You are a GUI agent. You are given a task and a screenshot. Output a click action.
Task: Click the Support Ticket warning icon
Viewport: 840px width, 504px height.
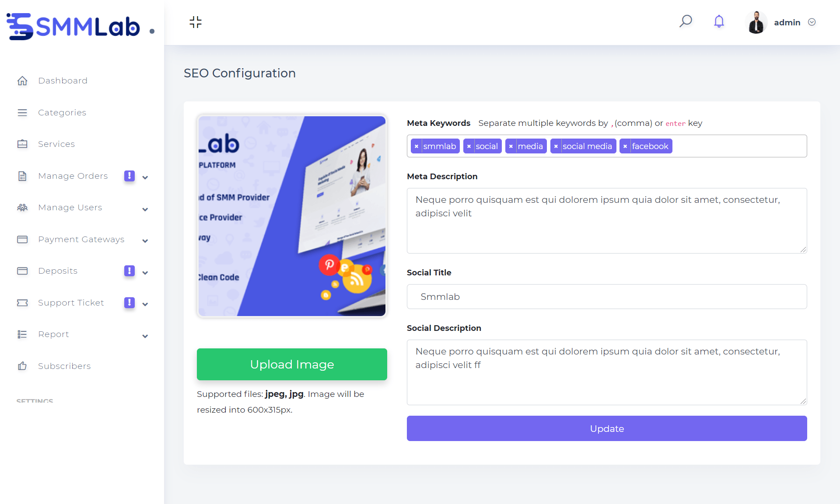[x=129, y=302]
